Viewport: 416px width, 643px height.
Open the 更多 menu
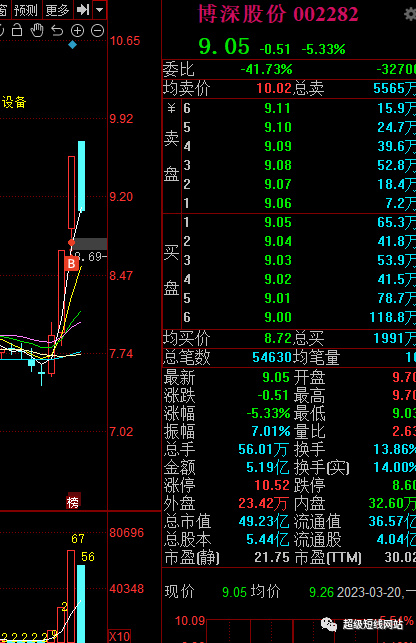(x=57, y=10)
